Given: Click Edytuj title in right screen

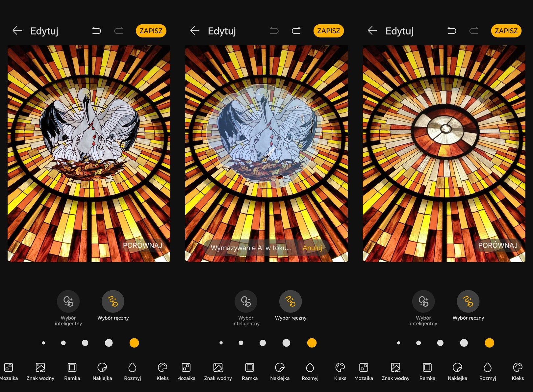Looking at the screenshot, I should (399, 31).
